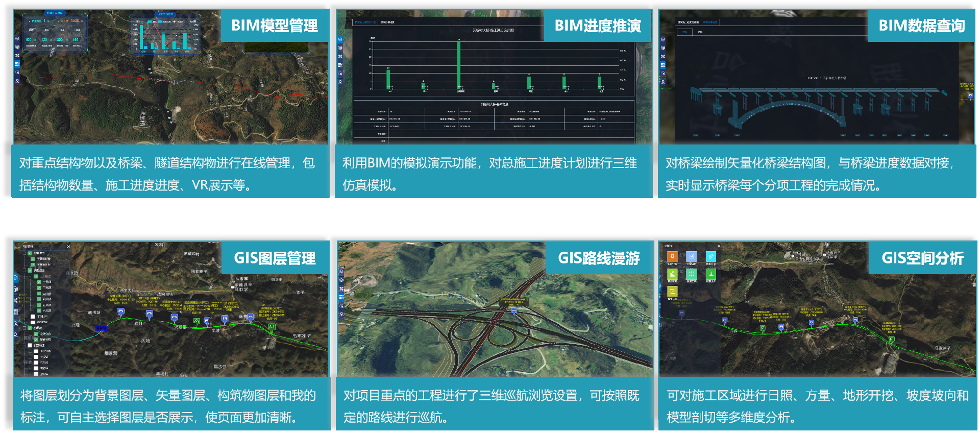Click the teal slope analysis icon
This screenshot has height=434, width=980.
tap(692, 274)
